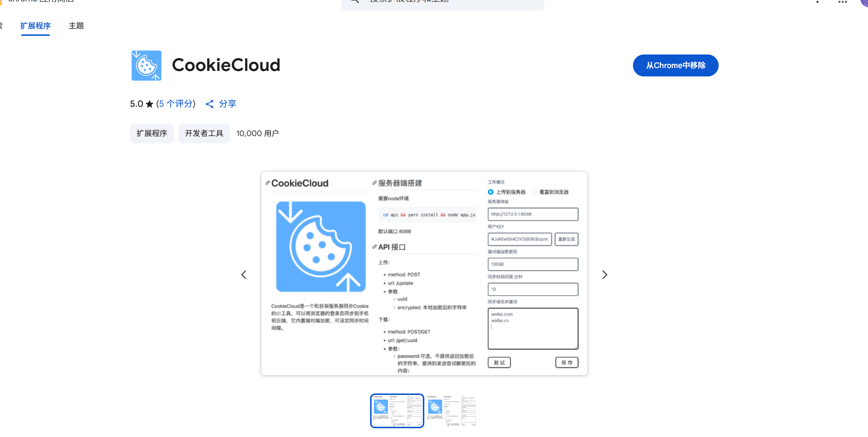This screenshot has height=437, width=868.
Task: Click the 开发者工具 category chip
Action: click(x=204, y=133)
